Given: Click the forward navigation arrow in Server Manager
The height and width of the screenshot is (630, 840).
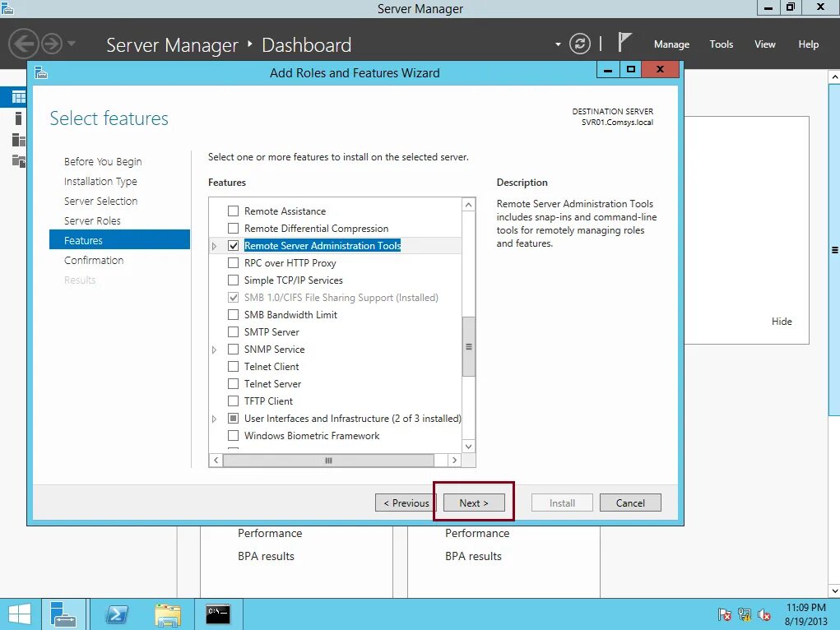Looking at the screenshot, I should [x=52, y=44].
